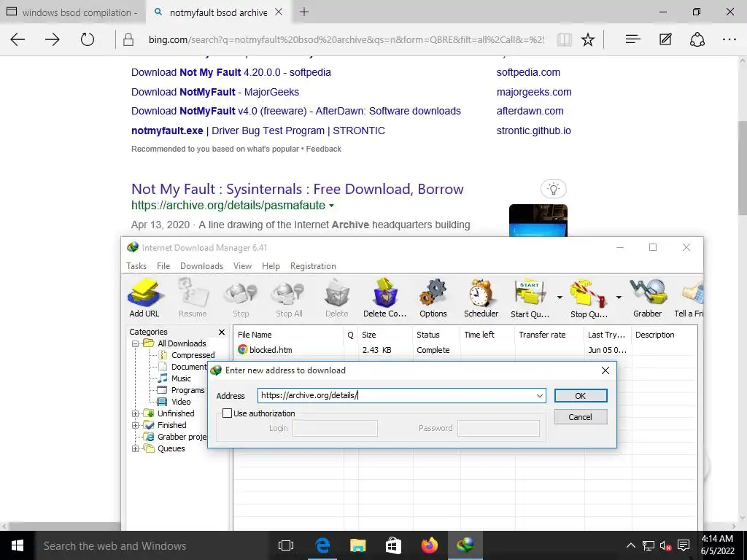Open the Scheduler clock icon
The height and width of the screenshot is (560, 747).
(481, 298)
